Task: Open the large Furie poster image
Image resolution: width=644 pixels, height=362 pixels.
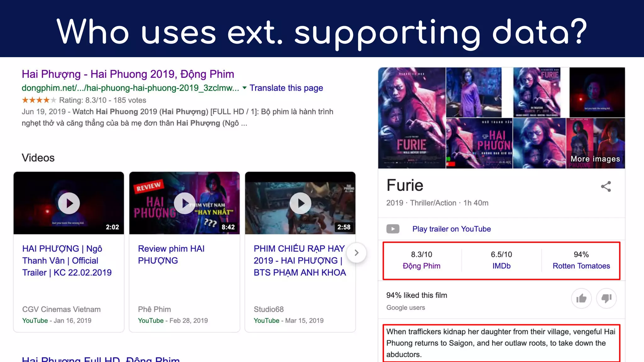Action: pos(412,118)
